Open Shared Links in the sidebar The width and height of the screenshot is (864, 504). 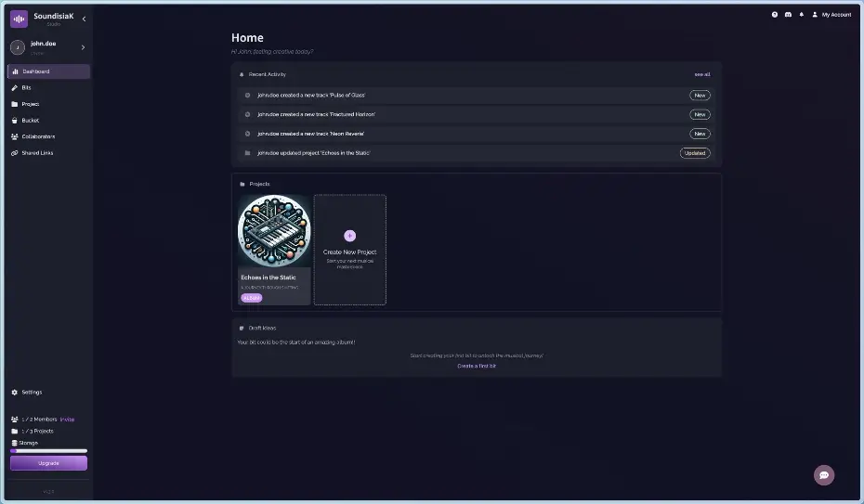pos(37,152)
